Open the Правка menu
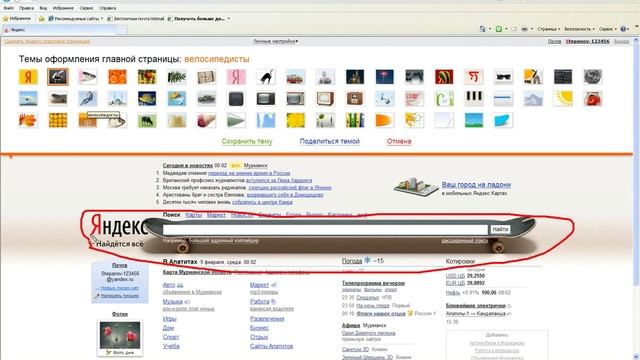The width and height of the screenshot is (640, 360). (27, 8)
